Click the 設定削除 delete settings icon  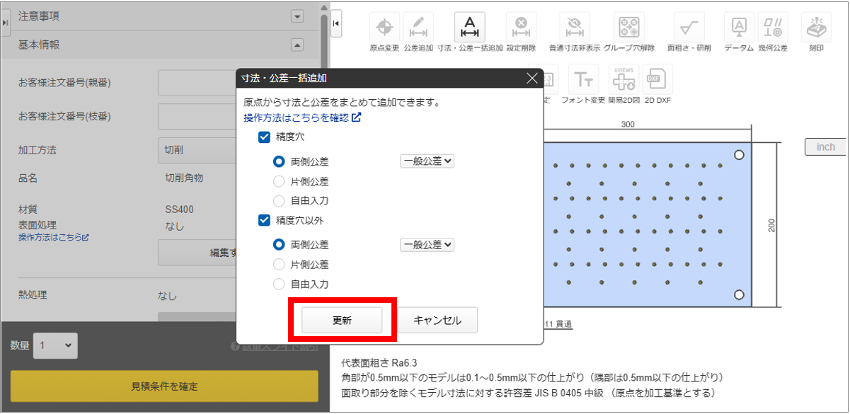coord(519,27)
